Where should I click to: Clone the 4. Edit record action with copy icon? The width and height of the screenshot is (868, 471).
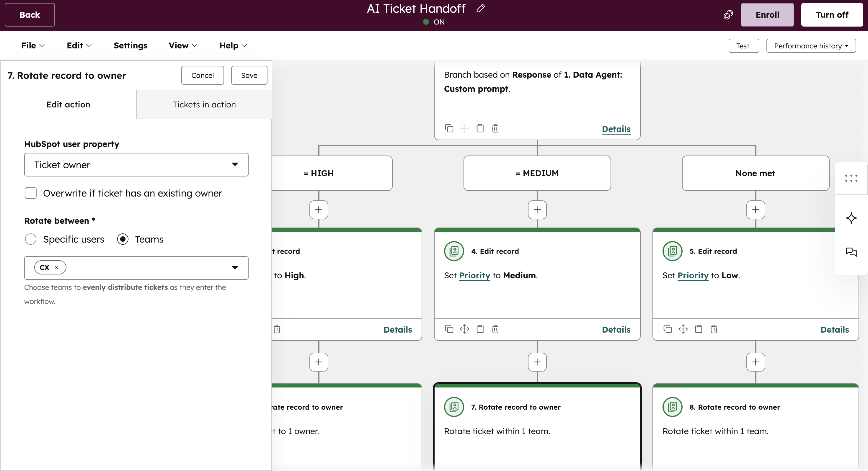click(449, 329)
